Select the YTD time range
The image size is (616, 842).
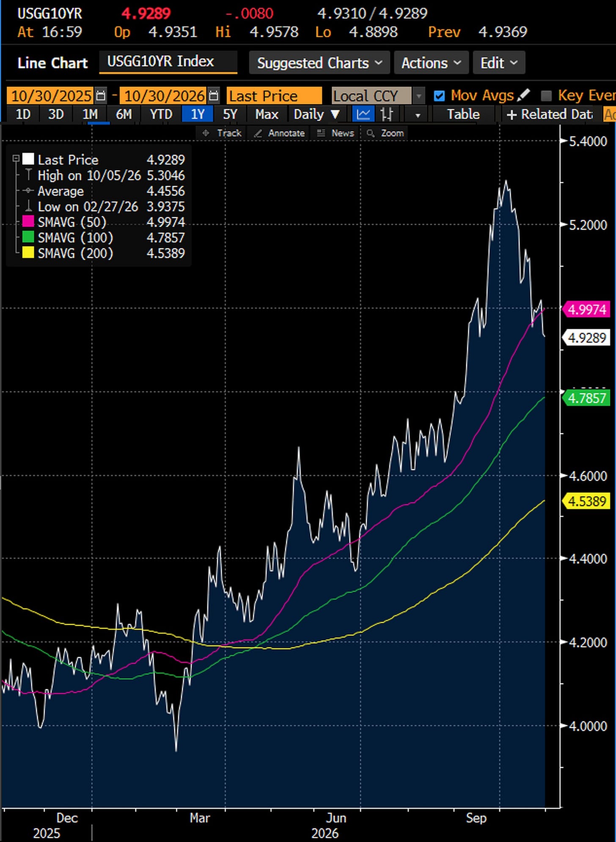tap(161, 114)
